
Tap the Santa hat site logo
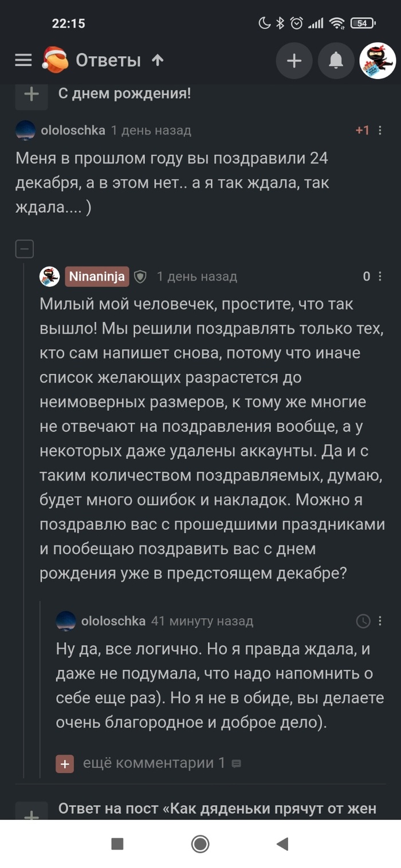pos(55,60)
